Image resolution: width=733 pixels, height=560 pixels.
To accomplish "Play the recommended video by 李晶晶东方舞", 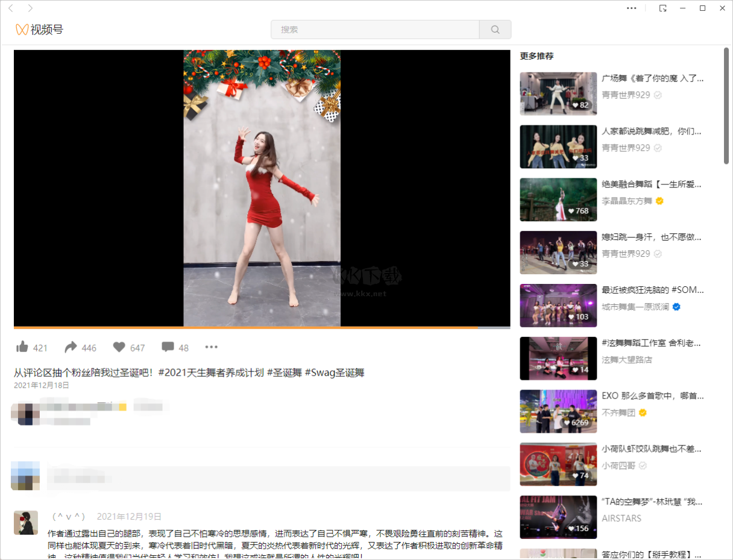I will pyautogui.click(x=558, y=200).
